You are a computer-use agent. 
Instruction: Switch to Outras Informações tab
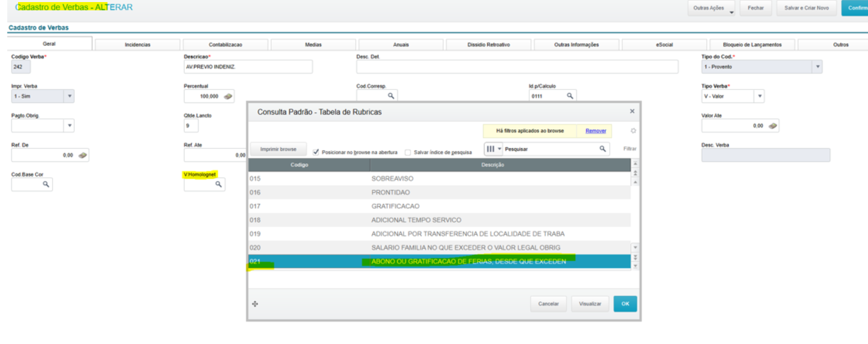(x=577, y=44)
